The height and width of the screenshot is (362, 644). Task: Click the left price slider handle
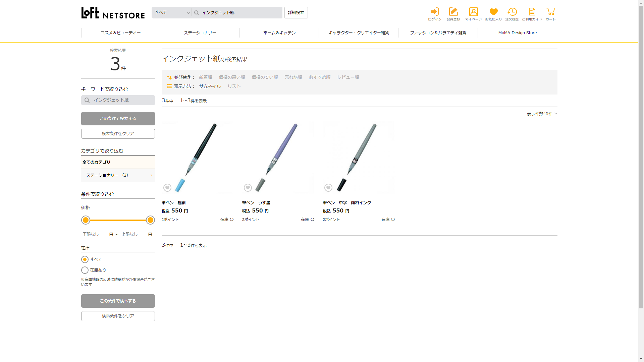(86, 220)
